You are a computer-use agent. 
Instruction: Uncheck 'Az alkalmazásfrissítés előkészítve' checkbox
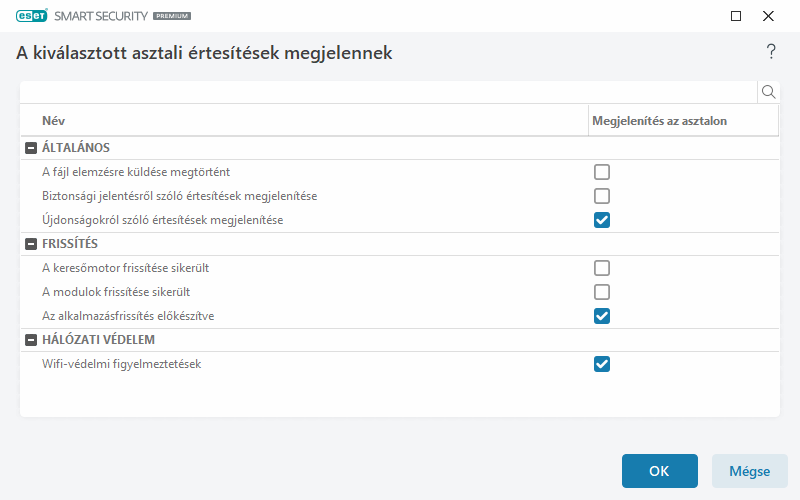point(602,316)
